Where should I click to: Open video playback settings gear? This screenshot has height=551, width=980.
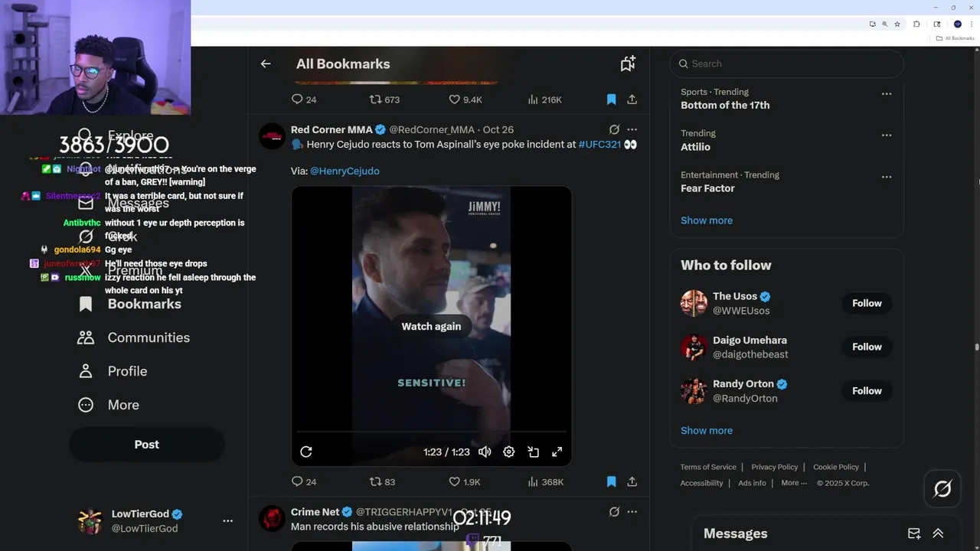(508, 452)
